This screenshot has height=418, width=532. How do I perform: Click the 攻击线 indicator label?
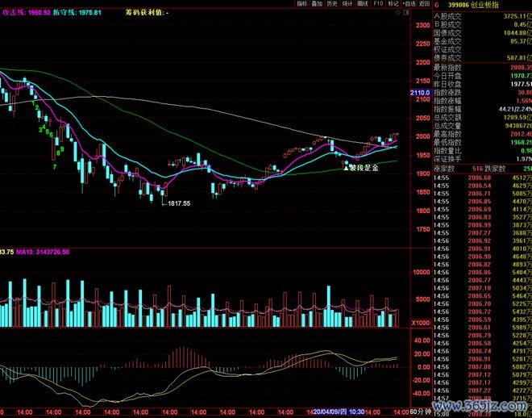[x=15, y=14]
